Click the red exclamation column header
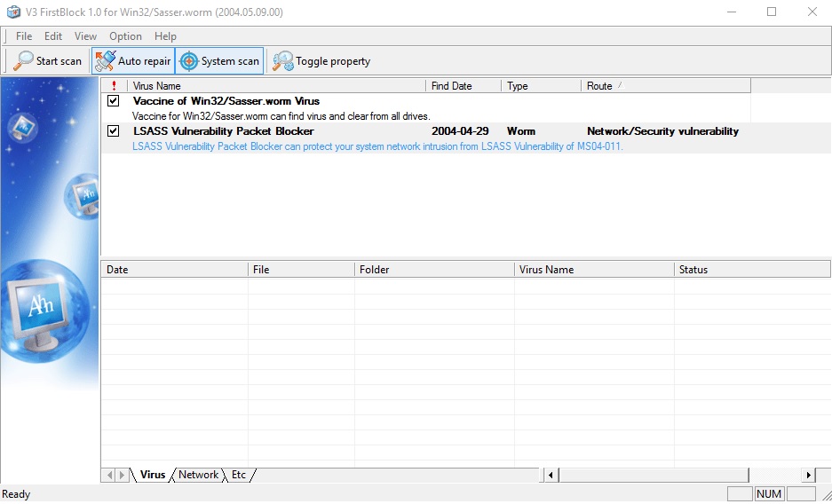The height and width of the screenshot is (504, 832). pos(114,86)
